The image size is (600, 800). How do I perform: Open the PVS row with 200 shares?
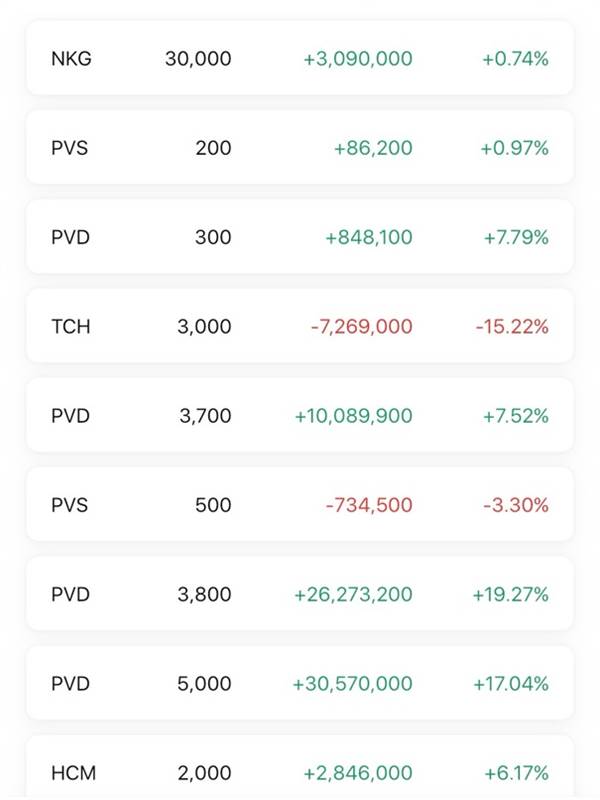(x=300, y=148)
